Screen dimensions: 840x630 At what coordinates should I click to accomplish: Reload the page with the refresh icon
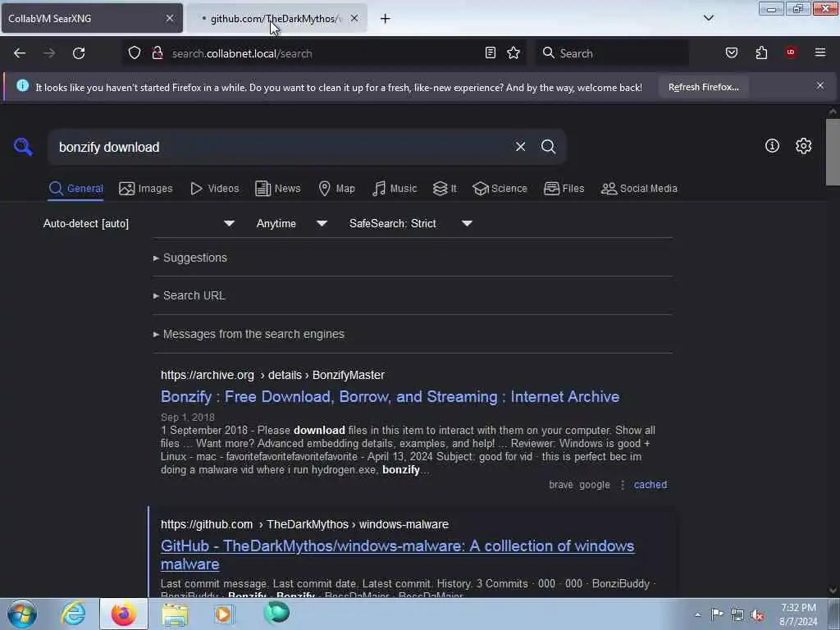[x=79, y=53]
